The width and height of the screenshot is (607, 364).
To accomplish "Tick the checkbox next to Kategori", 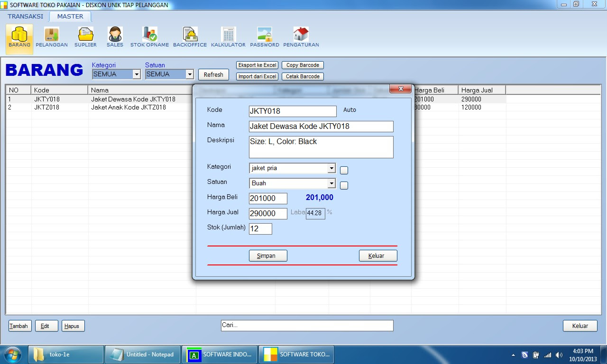I will (x=344, y=171).
